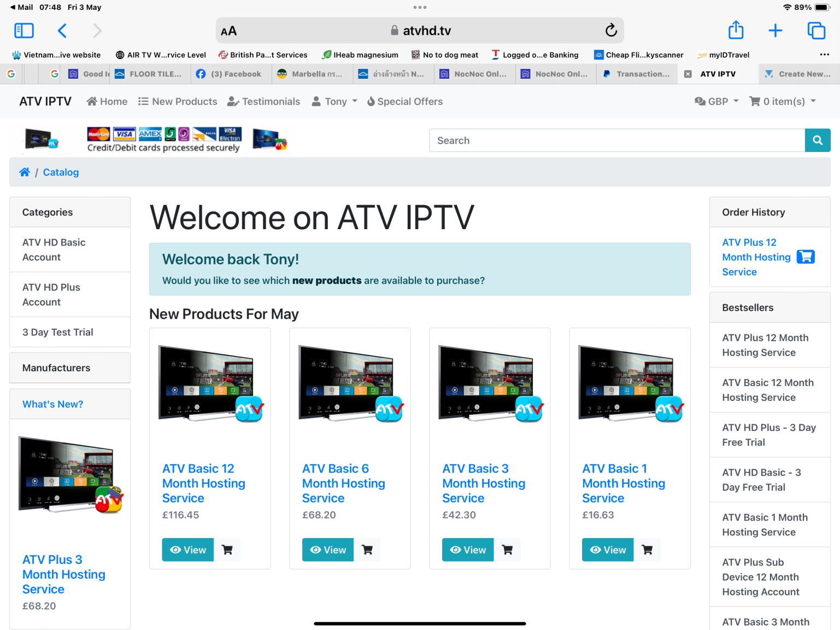The height and width of the screenshot is (630, 840).
Task: Return to Mail app from status bar
Action: [x=21, y=7]
